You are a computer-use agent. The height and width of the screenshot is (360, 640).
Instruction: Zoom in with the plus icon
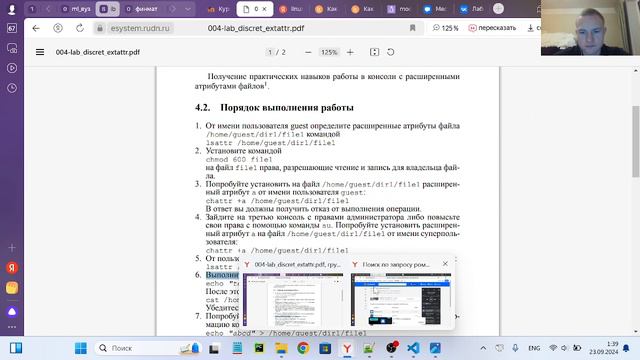pos(350,52)
